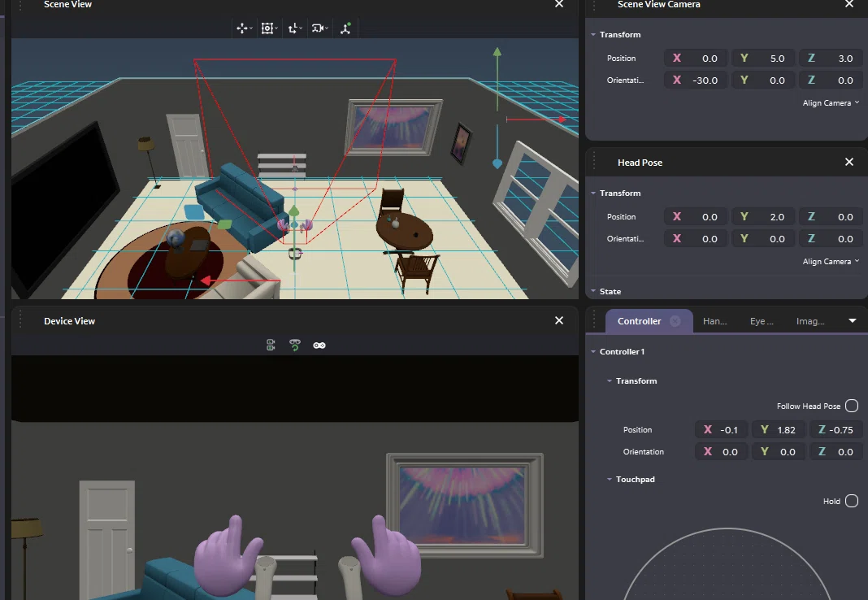Edit Controller 1 Position Y value 1.82
Image resolution: width=868 pixels, height=600 pixels.
(x=779, y=429)
